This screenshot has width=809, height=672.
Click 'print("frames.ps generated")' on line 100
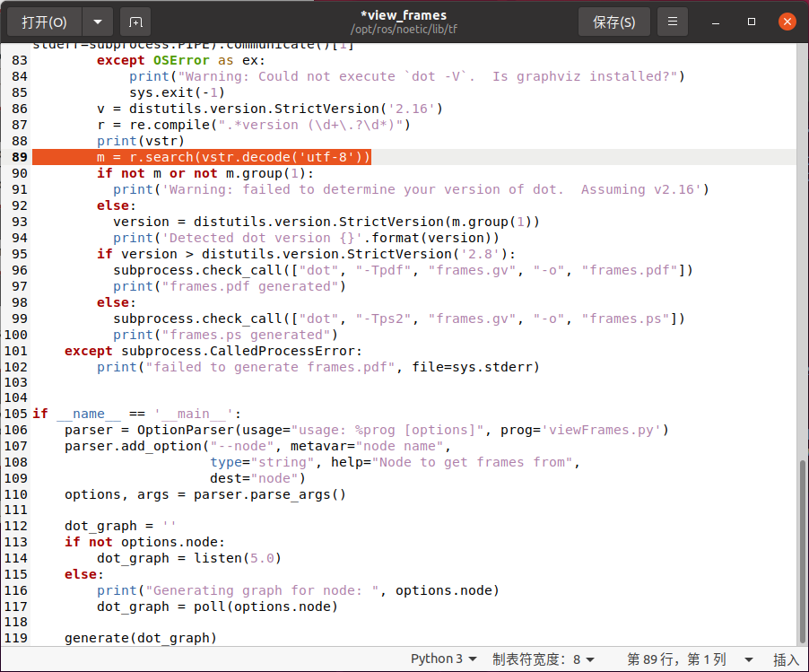tap(225, 335)
